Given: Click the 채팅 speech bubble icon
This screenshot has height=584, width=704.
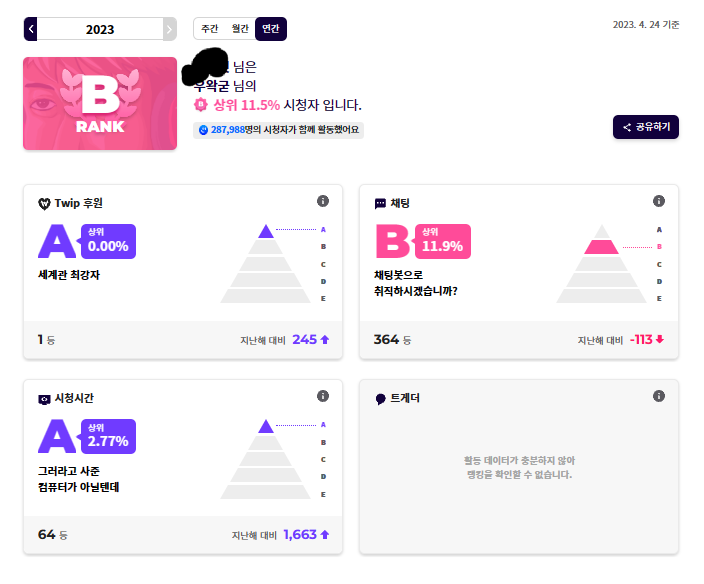Looking at the screenshot, I should [x=380, y=203].
